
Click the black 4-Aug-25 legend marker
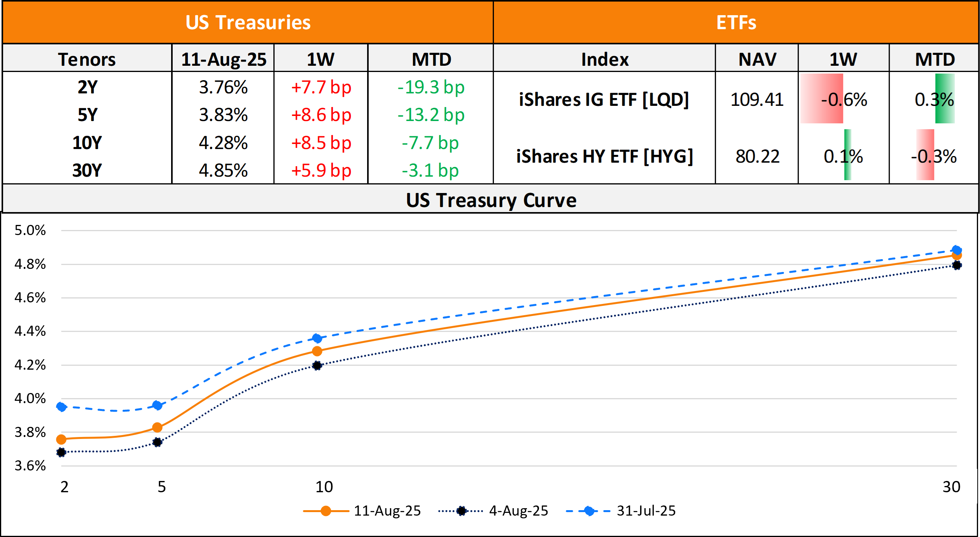pyautogui.click(x=461, y=511)
